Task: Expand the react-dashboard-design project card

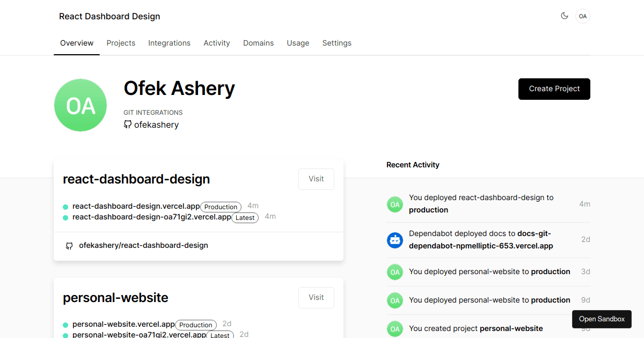Action: [x=136, y=179]
